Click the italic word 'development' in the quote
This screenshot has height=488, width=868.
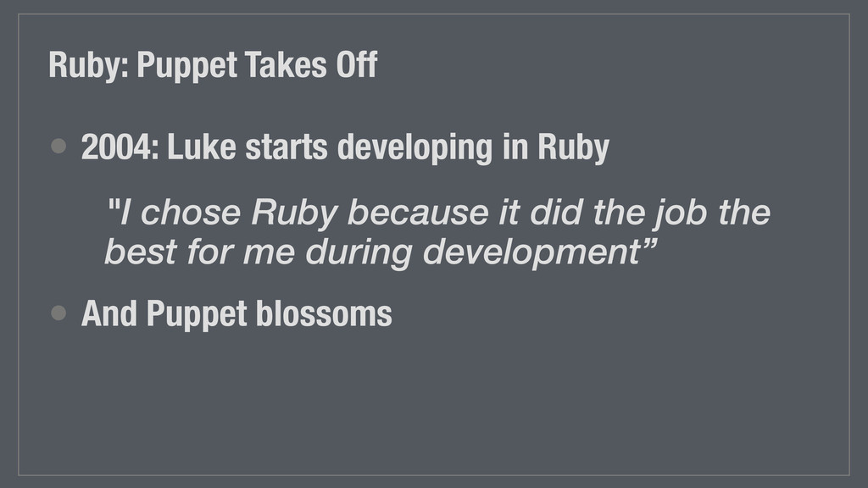[532, 253]
